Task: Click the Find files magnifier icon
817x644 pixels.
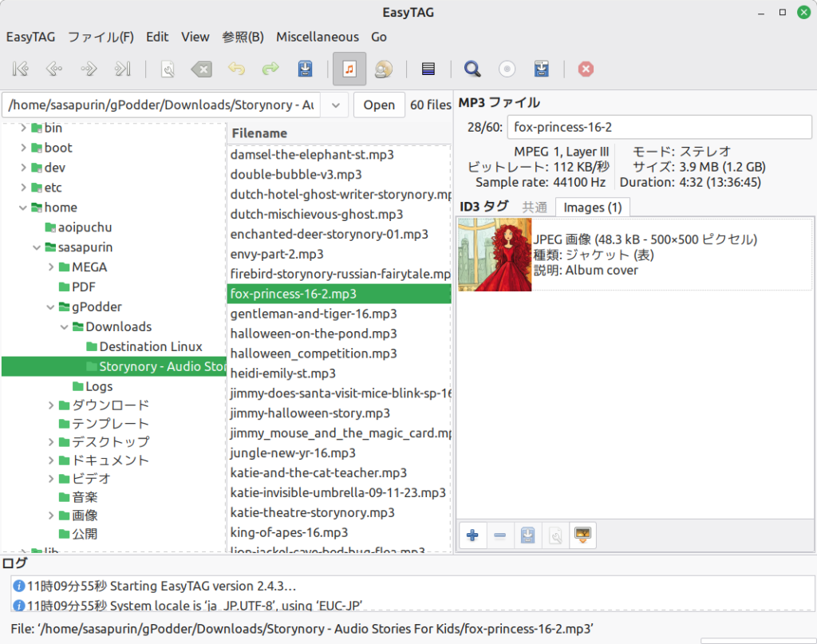Action: pyautogui.click(x=472, y=69)
